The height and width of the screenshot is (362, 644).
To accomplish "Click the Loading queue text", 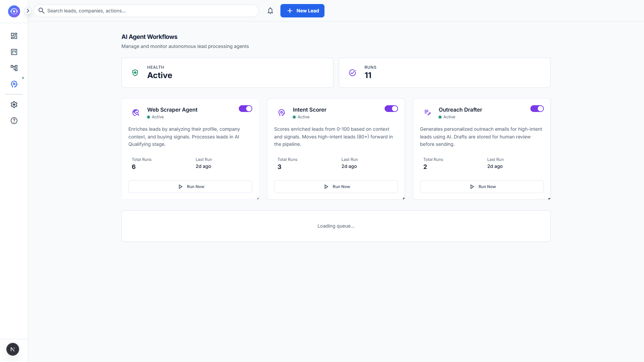I will (x=336, y=226).
